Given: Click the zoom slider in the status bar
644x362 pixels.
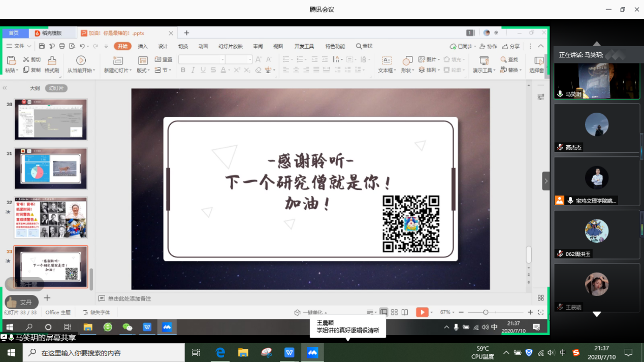Looking at the screenshot, I should [x=486, y=312].
